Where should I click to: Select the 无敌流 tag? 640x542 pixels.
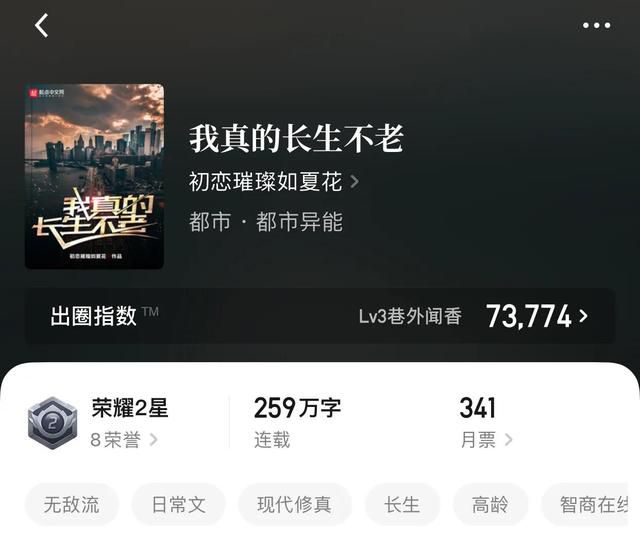pos(71,504)
